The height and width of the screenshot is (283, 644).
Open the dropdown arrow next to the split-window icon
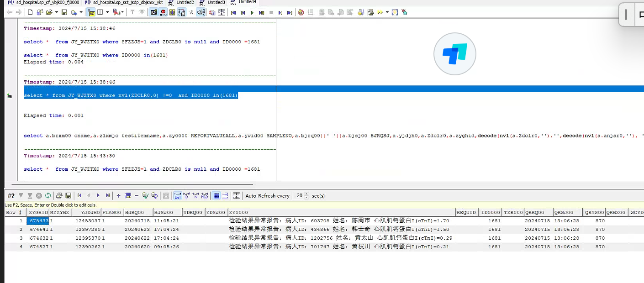coord(107,12)
